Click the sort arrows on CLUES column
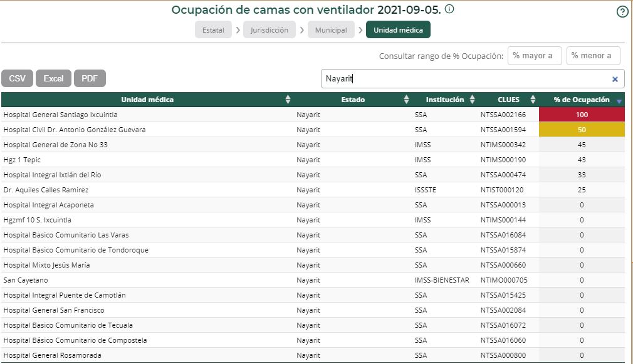 [533, 99]
